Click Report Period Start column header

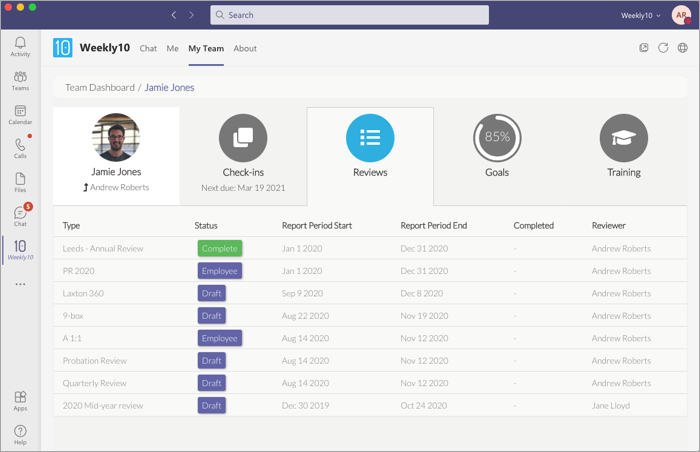click(x=317, y=226)
